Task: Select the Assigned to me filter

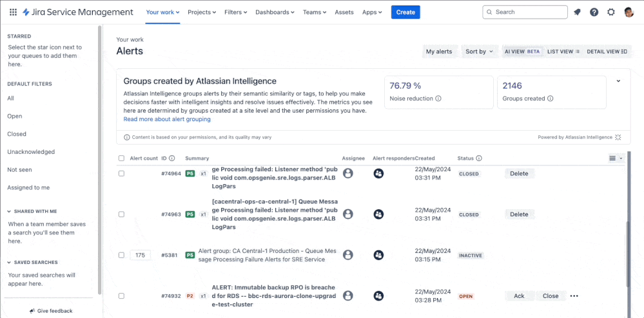Action: point(28,187)
